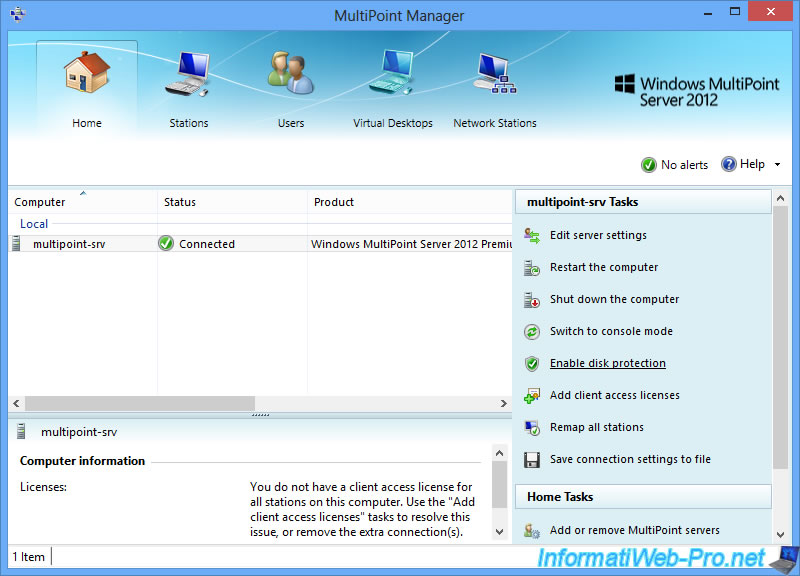The height and width of the screenshot is (576, 800).
Task: Click the Add or remove MultiPoint servers link
Action: [635, 531]
